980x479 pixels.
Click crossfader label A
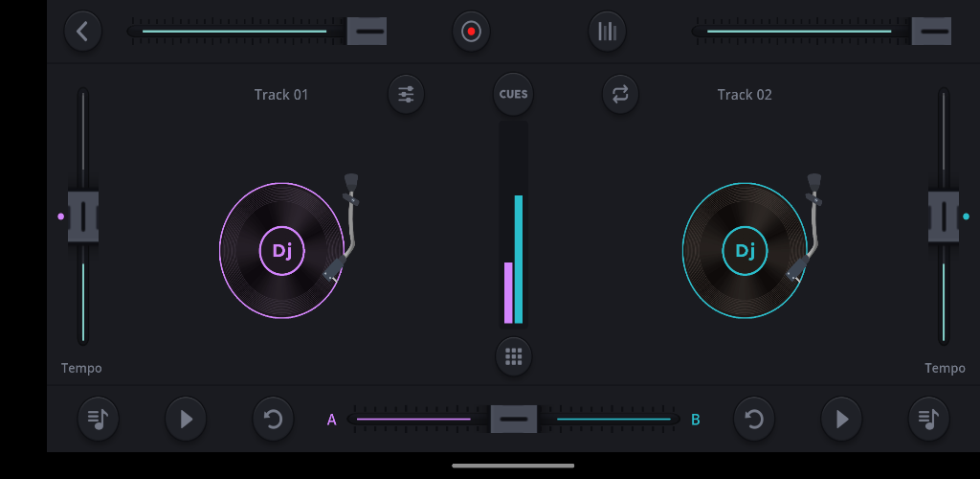pos(332,420)
